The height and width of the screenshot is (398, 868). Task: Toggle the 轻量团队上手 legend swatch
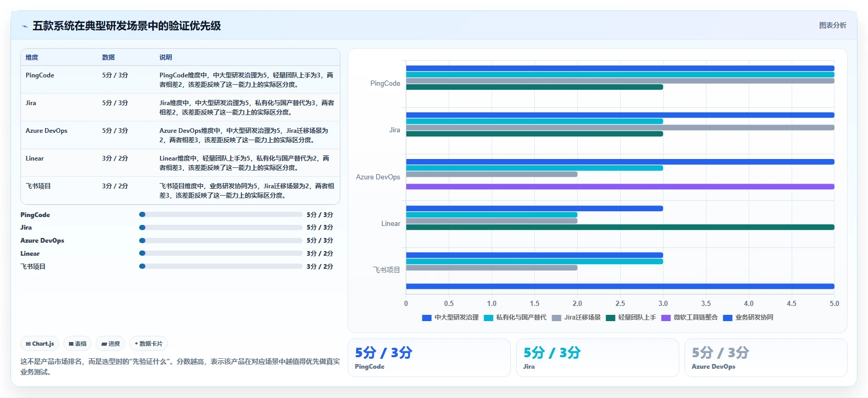(610, 317)
